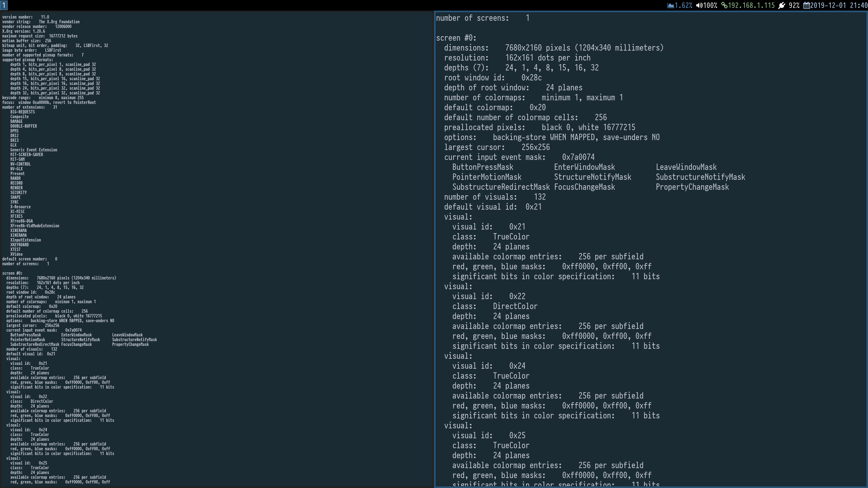
Task: Click the XVideo extension entry
Action: (17, 254)
